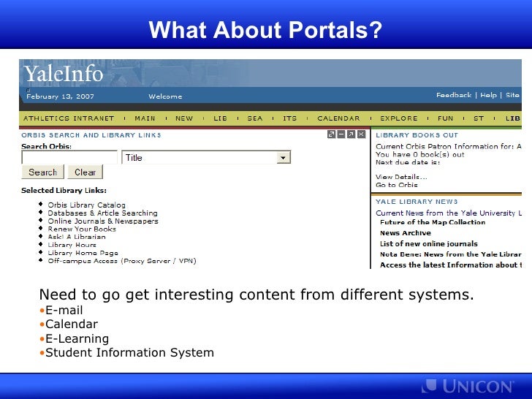Switch to the NEW tab

pyautogui.click(x=184, y=118)
